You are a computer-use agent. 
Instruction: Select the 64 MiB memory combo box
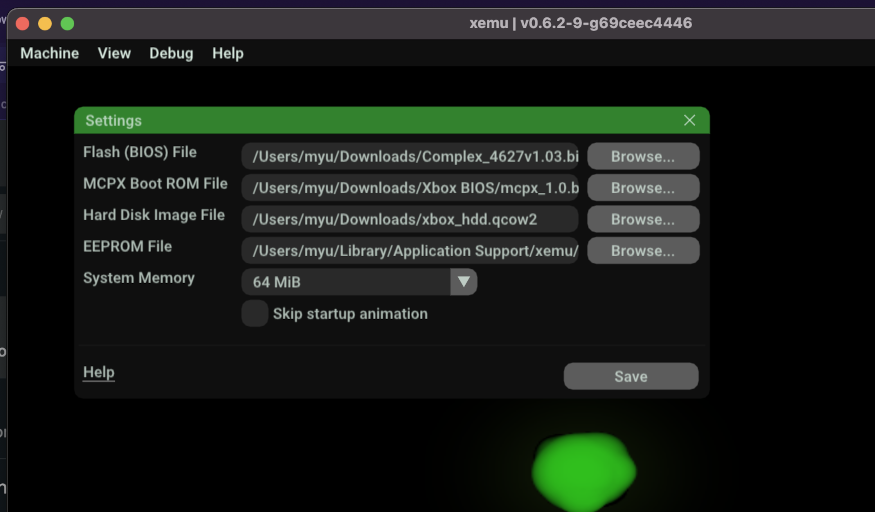(x=359, y=282)
